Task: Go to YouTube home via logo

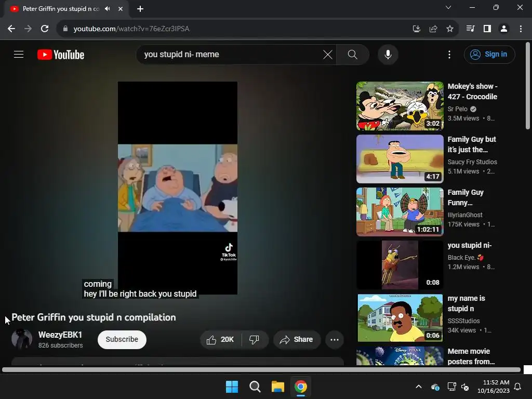Action: pos(61,55)
